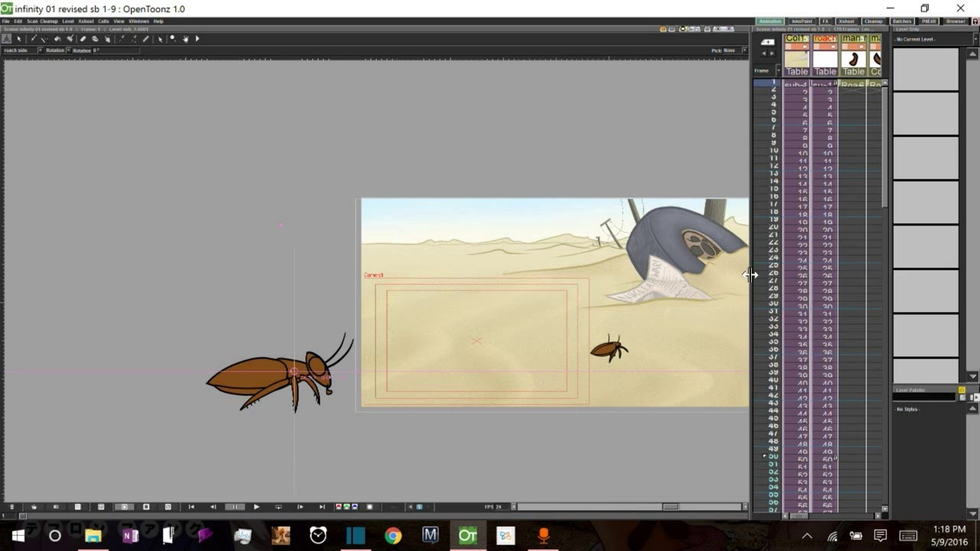Select the Col1 column thumbnail
This screenshot has width=980, height=551.
click(x=796, y=59)
